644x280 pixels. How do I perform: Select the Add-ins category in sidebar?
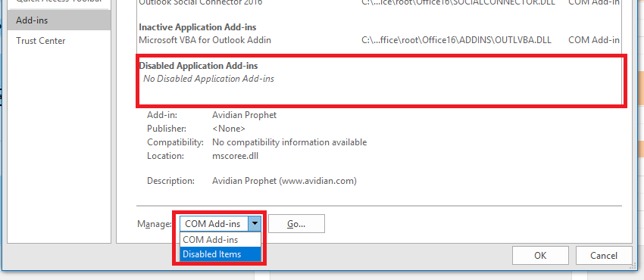tap(59, 20)
